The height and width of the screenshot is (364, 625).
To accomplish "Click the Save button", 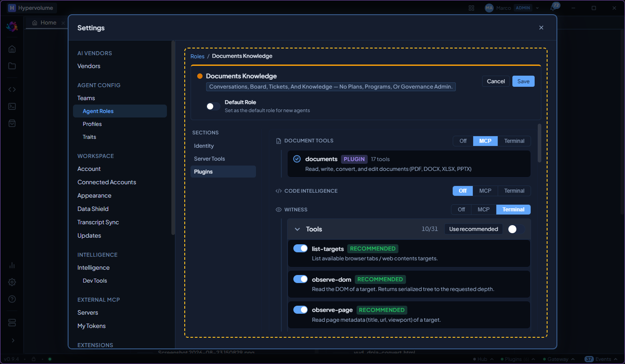I will [x=524, y=81].
